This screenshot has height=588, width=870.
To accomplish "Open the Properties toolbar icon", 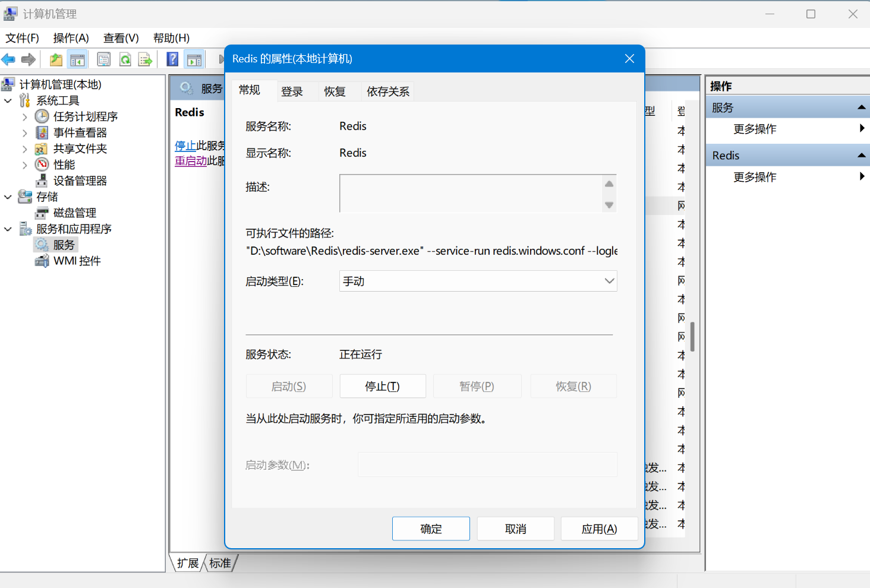I will [104, 59].
